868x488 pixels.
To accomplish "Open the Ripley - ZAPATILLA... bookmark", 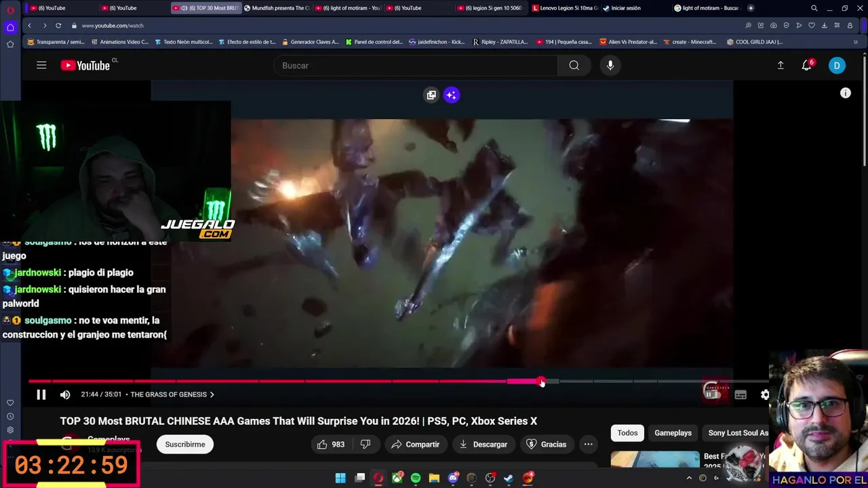I will tap(500, 42).
